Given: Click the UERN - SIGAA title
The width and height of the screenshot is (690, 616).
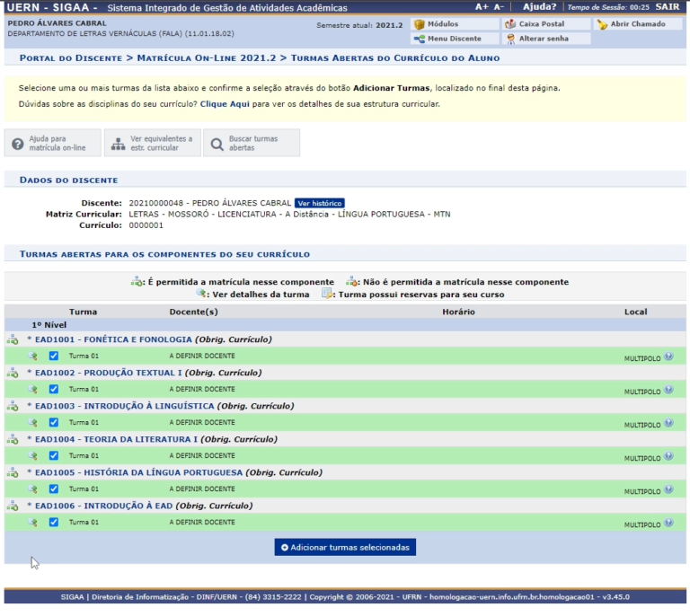Looking at the screenshot, I should tap(52, 7).
